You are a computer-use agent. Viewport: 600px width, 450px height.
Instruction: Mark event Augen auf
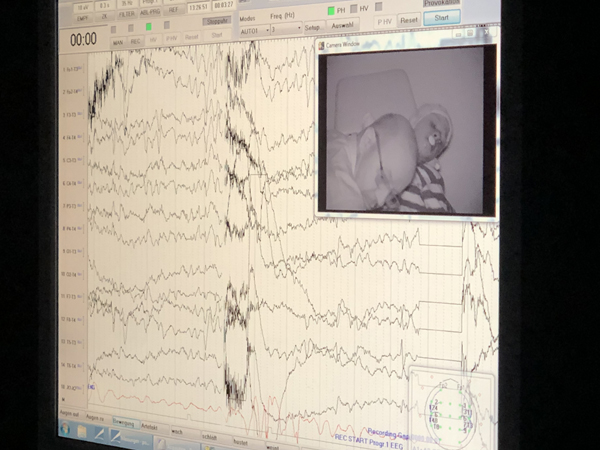(71, 414)
